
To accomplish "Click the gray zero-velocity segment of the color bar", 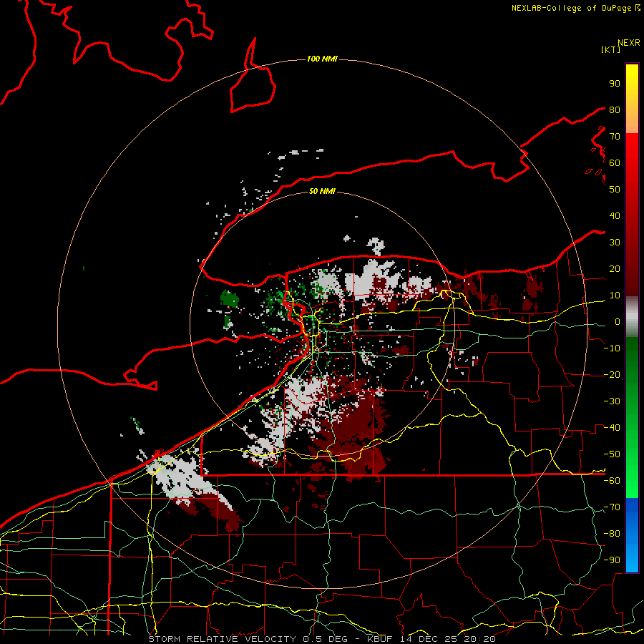I will (632, 317).
